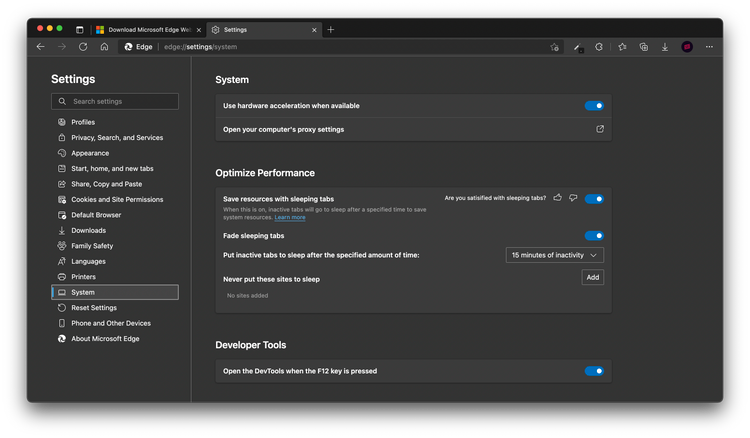The height and width of the screenshot is (438, 750).
Task: Click the Search settings field
Action: (x=115, y=101)
